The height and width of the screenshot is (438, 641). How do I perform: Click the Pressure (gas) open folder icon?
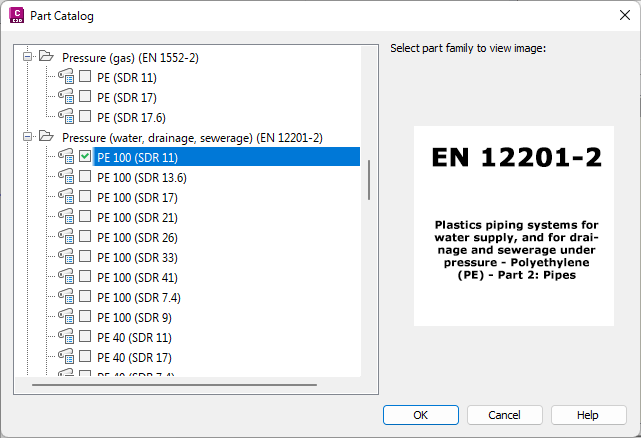[x=46, y=56]
